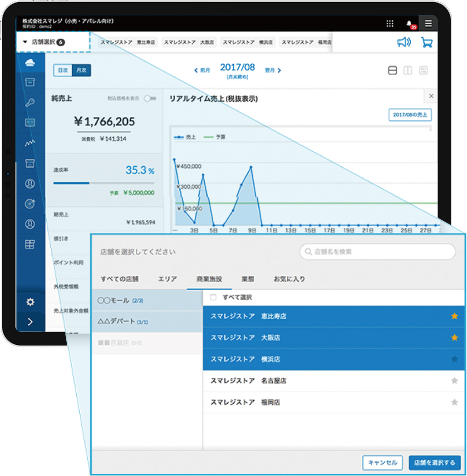The width and height of the screenshot is (467, 476).
Task: Click the megaphone announcements icon
Action: (x=403, y=42)
